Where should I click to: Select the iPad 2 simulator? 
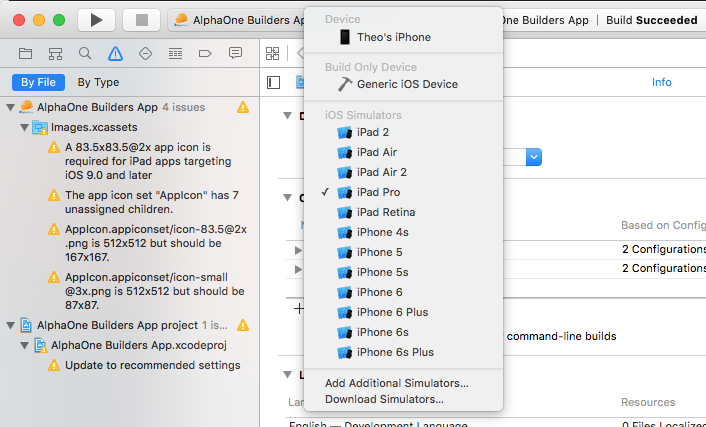(x=403, y=132)
